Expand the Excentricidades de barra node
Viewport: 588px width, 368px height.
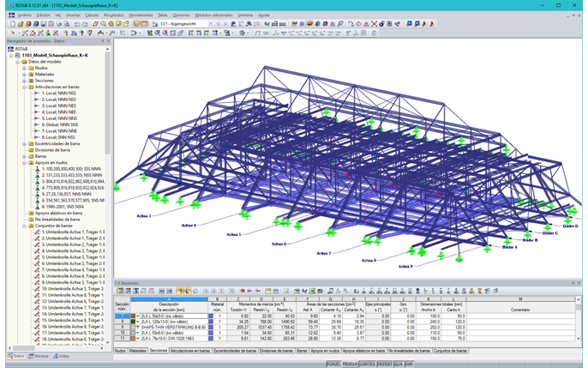pyautogui.click(x=24, y=144)
